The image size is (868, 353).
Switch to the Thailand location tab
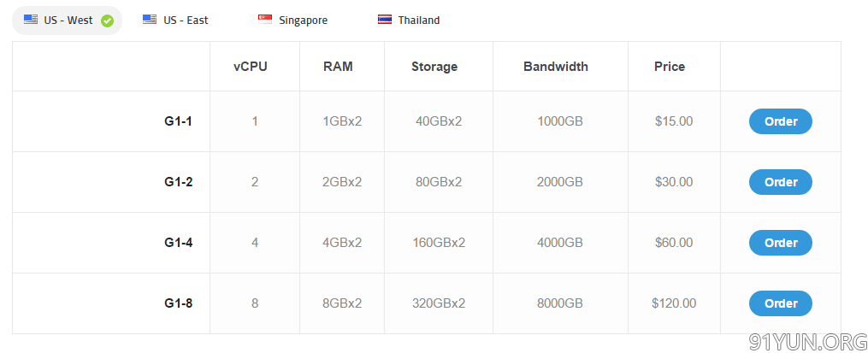pos(409,21)
